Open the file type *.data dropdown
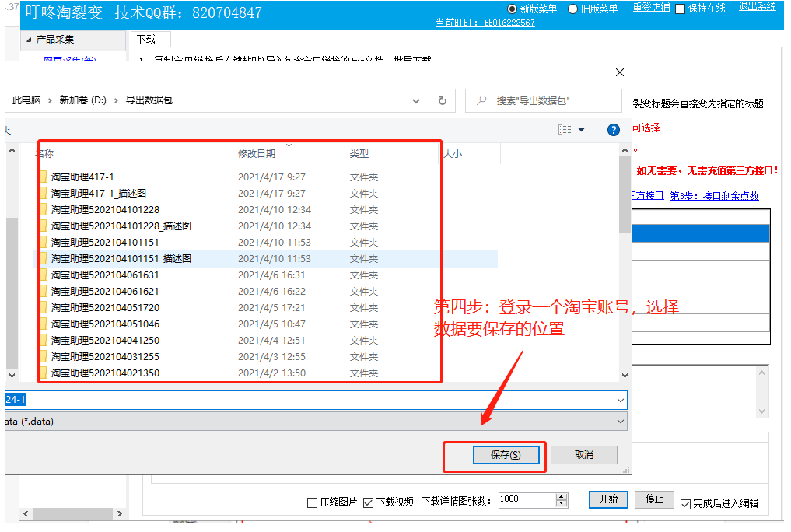791x532 pixels. pos(621,422)
